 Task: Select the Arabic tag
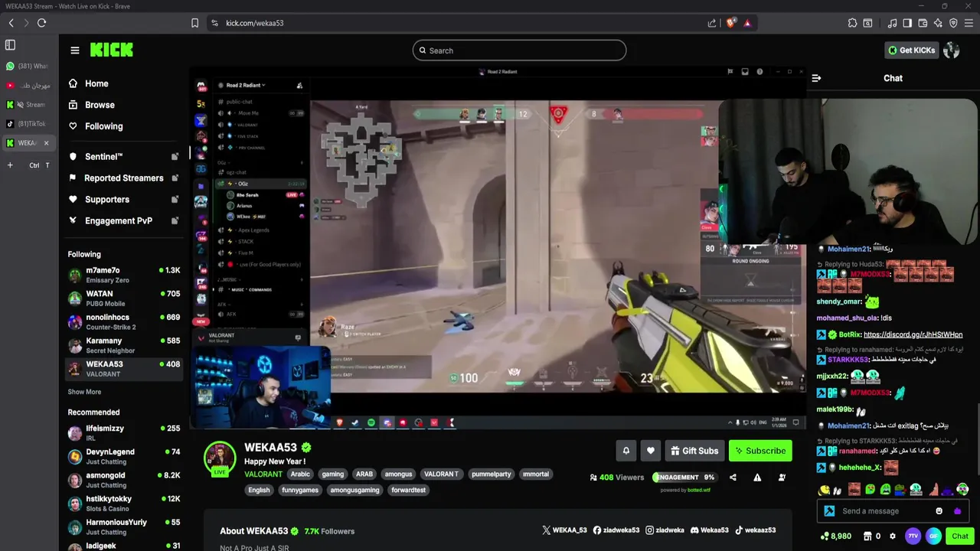click(300, 474)
